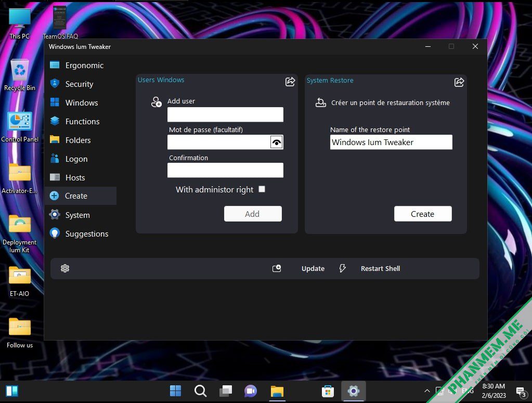532x403 pixels.
Task: Close the Windows lum Tweaker window
Action: click(475, 46)
